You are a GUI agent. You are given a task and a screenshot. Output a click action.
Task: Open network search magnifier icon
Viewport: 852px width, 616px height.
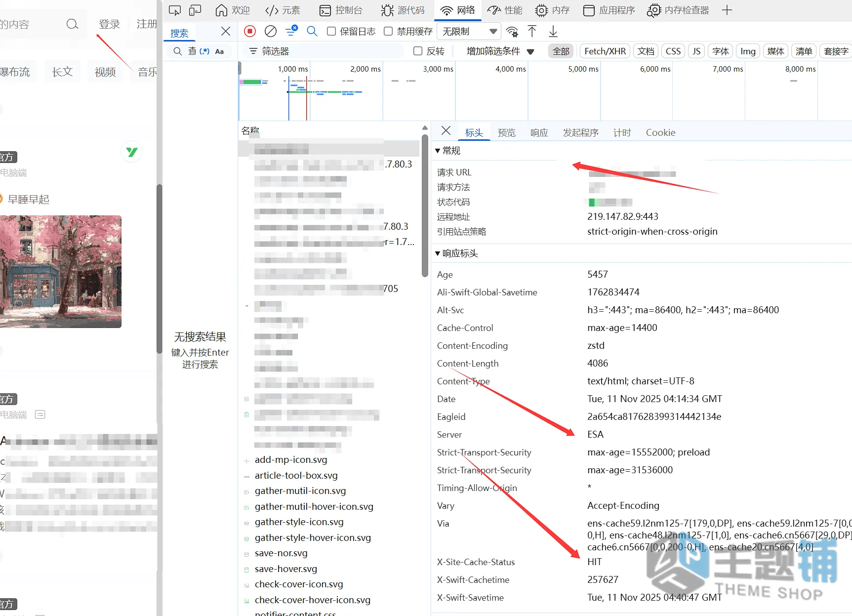click(x=312, y=32)
